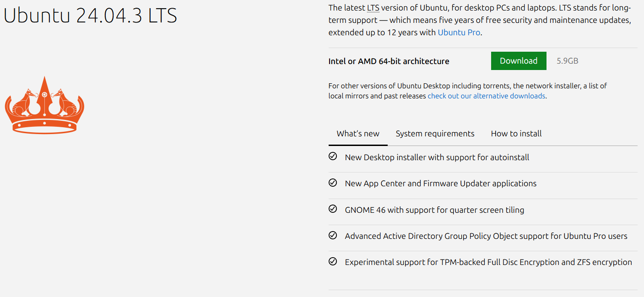The image size is (644, 297).
Task: Click the 'Experimental support for TPM-backed Full Disc Encryption' line
Action: pos(488,262)
